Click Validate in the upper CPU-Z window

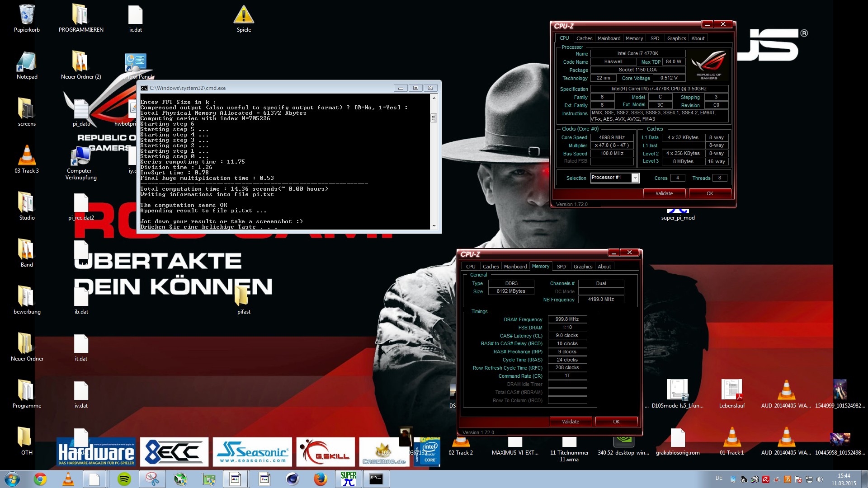(x=664, y=193)
